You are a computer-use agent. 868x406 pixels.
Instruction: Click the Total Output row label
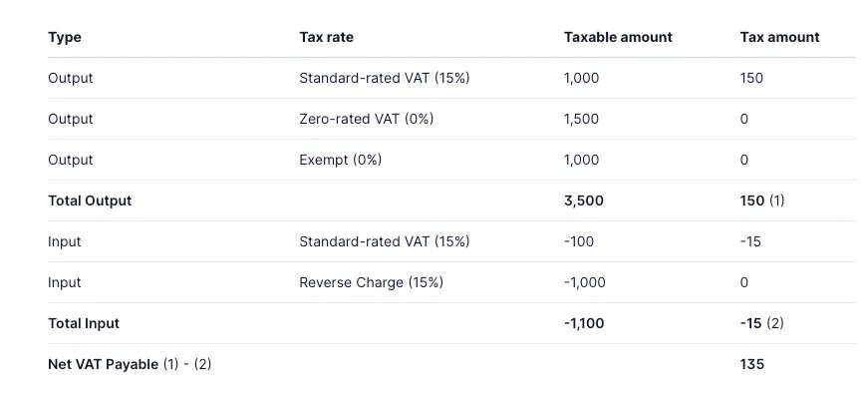coord(90,201)
